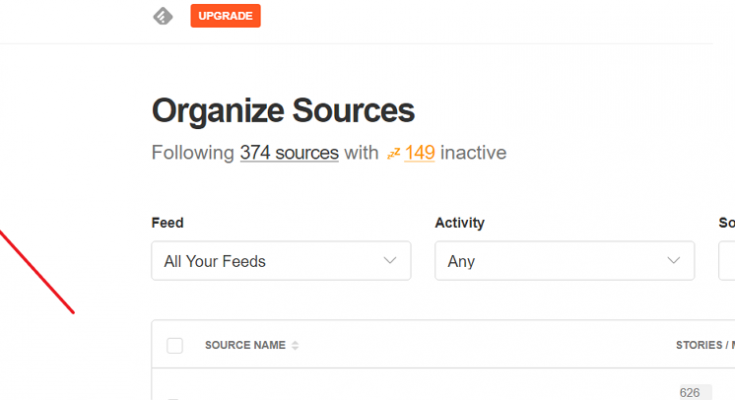Click the chevron in the Feed dropdown
This screenshot has width=735, height=400.
pos(390,260)
